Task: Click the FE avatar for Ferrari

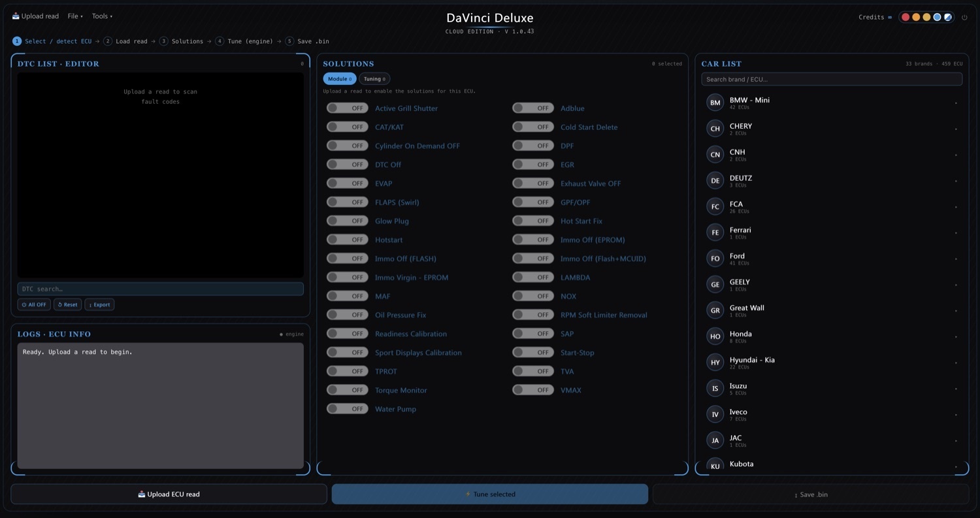Action: pos(715,233)
